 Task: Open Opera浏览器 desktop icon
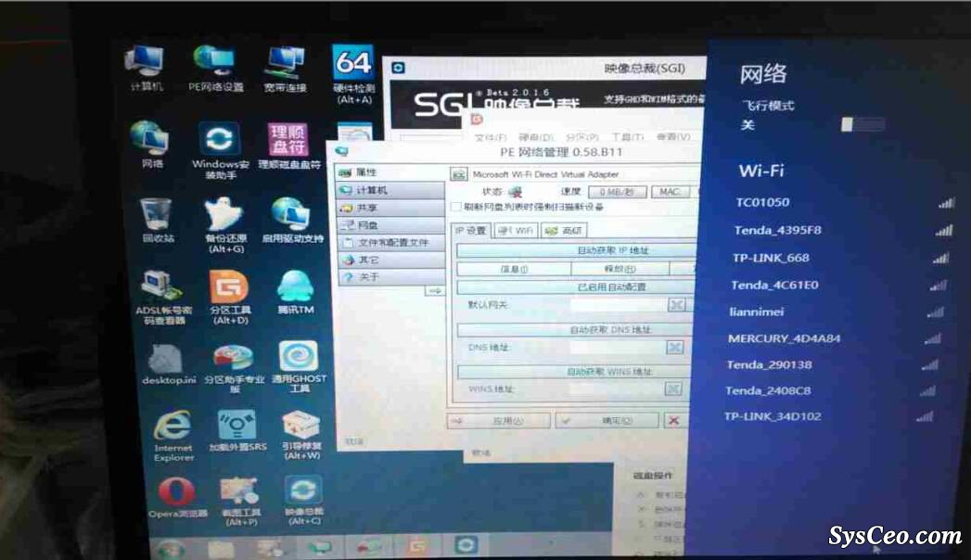pos(177,498)
